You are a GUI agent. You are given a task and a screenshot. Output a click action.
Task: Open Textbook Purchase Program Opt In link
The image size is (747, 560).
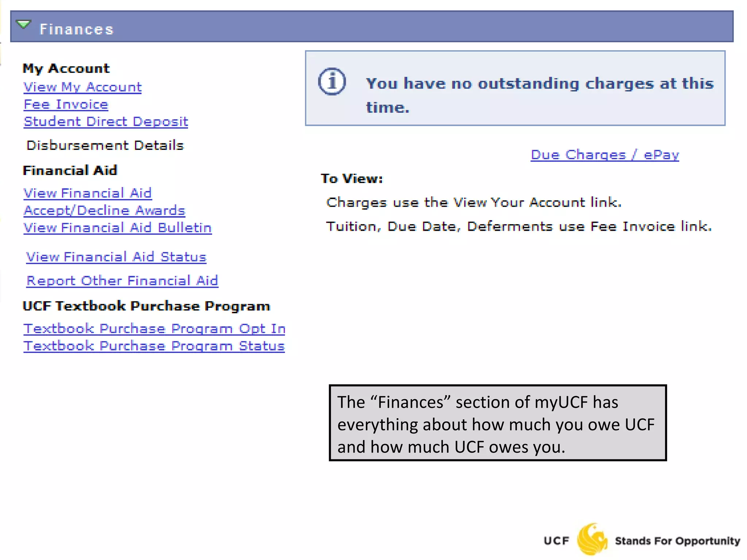pyautogui.click(x=154, y=329)
